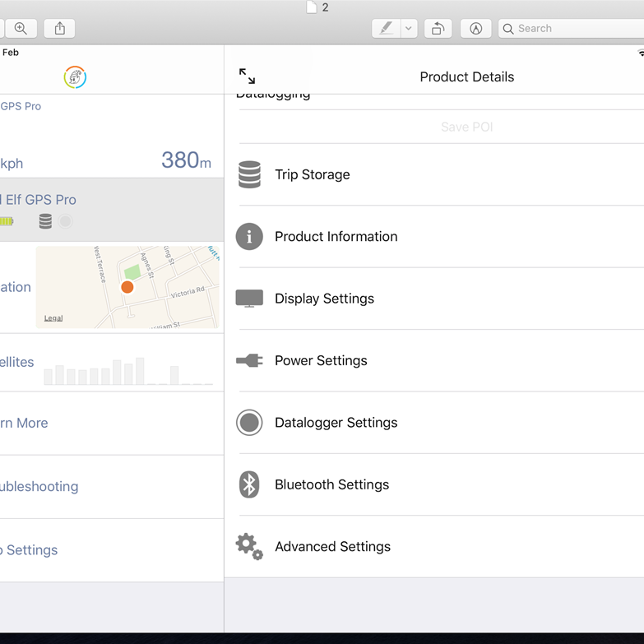644x644 pixels.
Task: Tap the Save POI button
Action: [x=466, y=127]
